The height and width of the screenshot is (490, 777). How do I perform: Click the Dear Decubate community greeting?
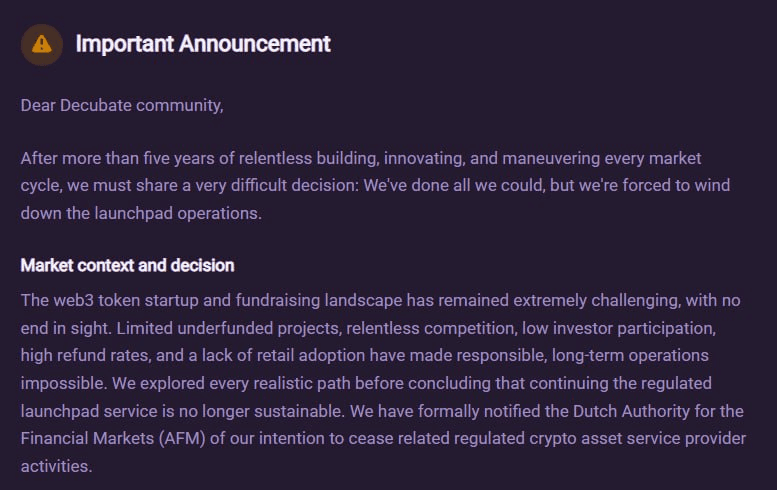pos(122,104)
